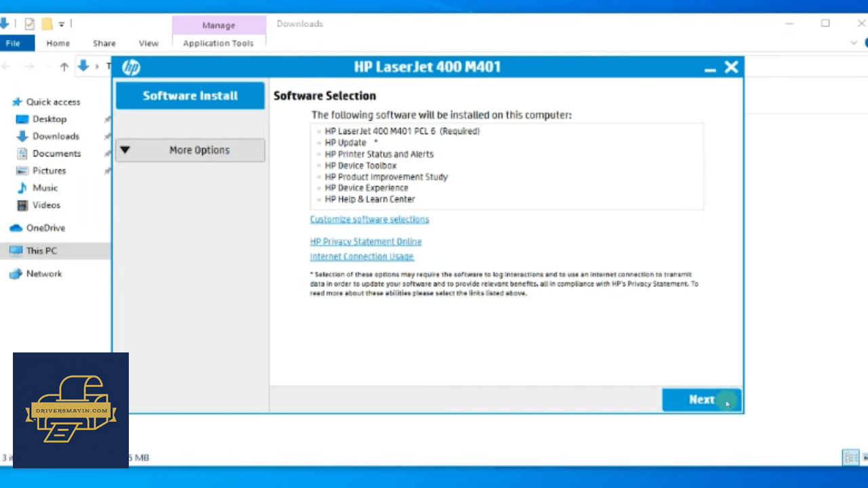Select HP Product Improvement Study entry
This screenshot has height=488, width=868.
point(387,177)
